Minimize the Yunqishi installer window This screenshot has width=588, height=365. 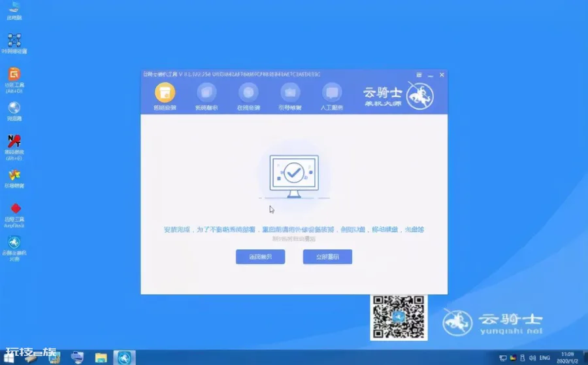coord(431,75)
